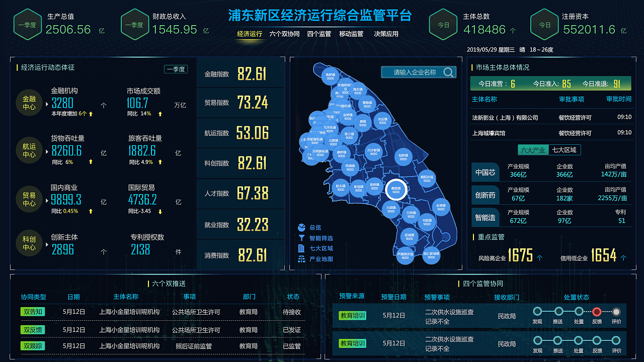Screen dimensions: 644x362
Task: Click red 反馈 step in first progress row
Action: coord(597,312)
